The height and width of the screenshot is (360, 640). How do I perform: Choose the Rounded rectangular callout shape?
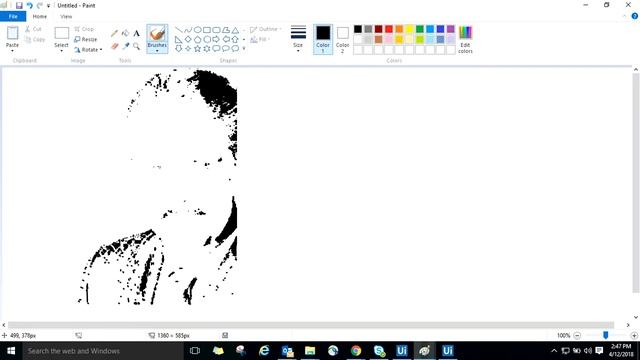pyautogui.click(x=216, y=49)
